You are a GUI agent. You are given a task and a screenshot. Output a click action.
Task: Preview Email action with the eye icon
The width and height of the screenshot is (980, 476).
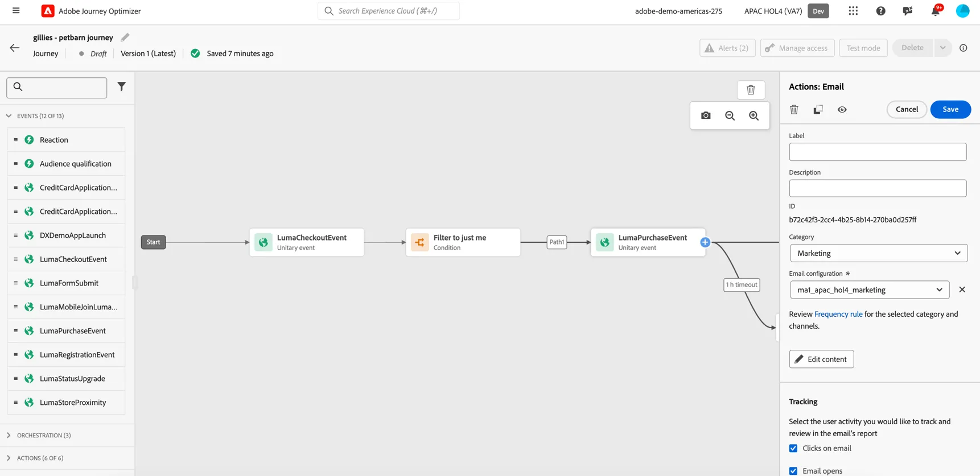(842, 109)
